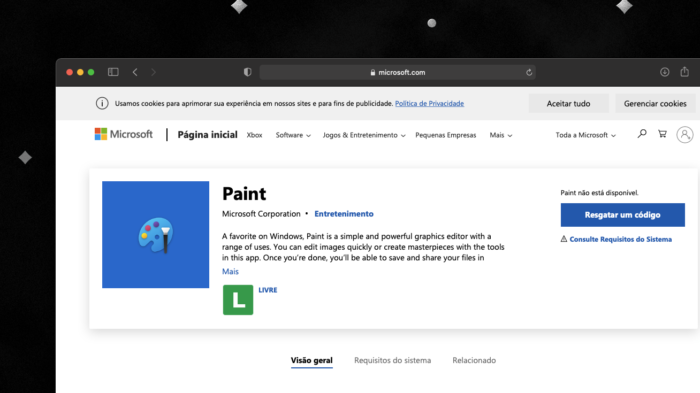Open Página inicial link
The width and height of the screenshot is (700, 393).
(208, 134)
